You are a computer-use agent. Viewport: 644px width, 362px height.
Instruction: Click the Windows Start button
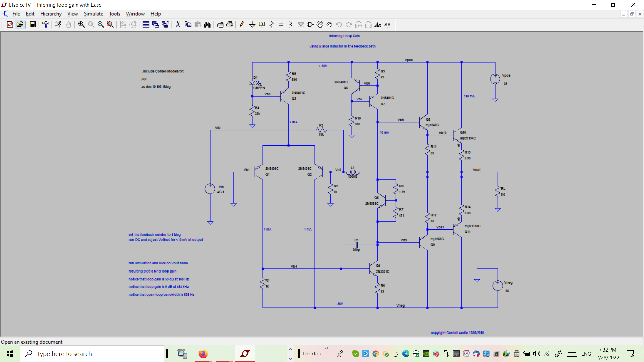click(10, 354)
